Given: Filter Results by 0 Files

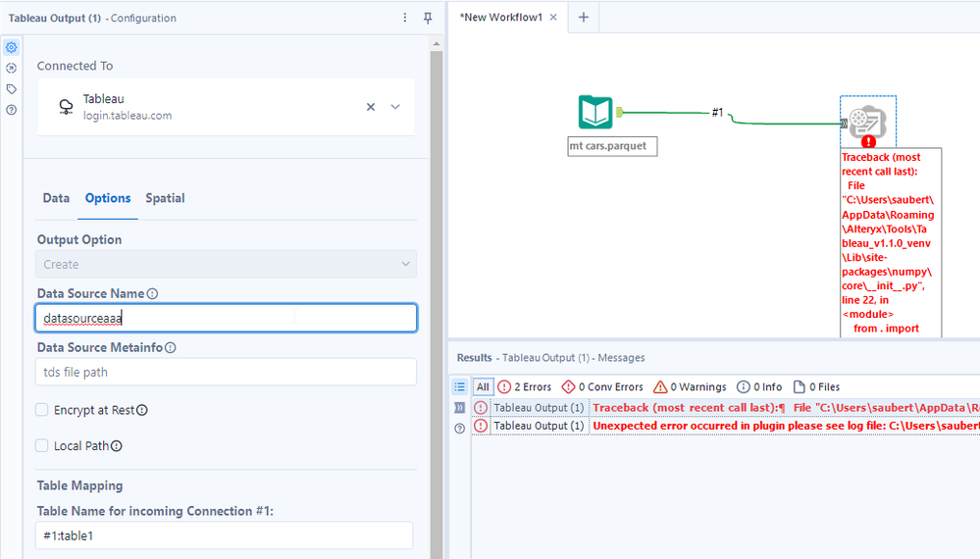Looking at the screenshot, I should tap(816, 386).
